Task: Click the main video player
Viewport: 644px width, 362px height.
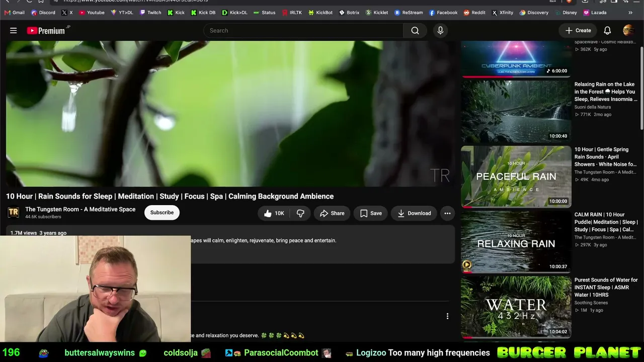Action: [230, 114]
